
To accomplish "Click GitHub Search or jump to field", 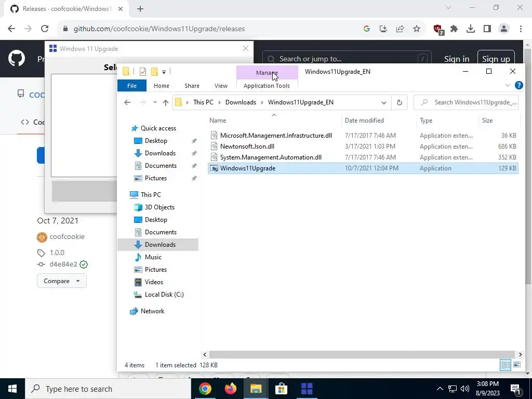I will tap(347, 59).
